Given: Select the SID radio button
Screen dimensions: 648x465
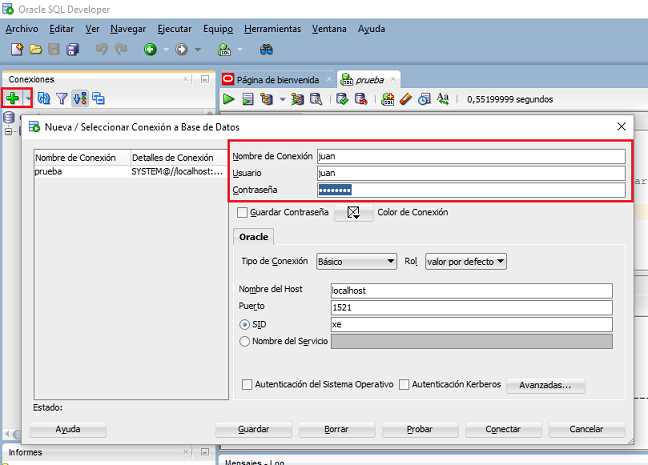Looking at the screenshot, I should (x=245, y=324).
